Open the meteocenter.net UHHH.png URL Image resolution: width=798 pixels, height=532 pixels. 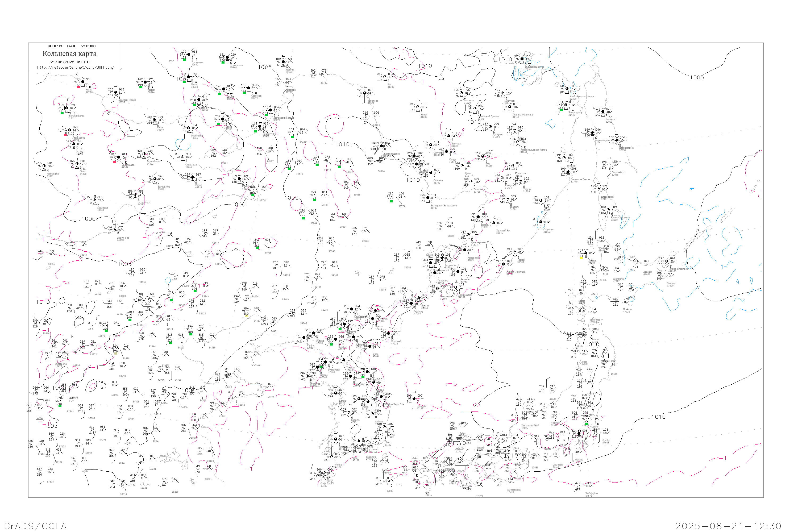pos(75,68)
